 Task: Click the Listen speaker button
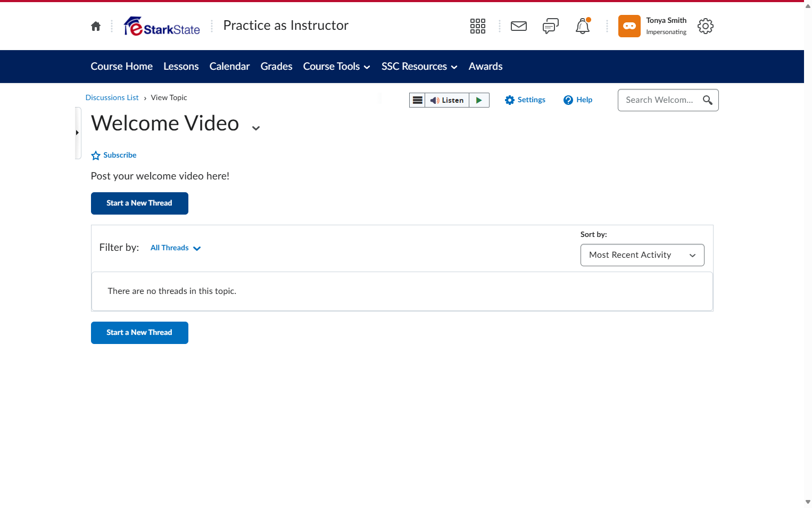(447, 100)
